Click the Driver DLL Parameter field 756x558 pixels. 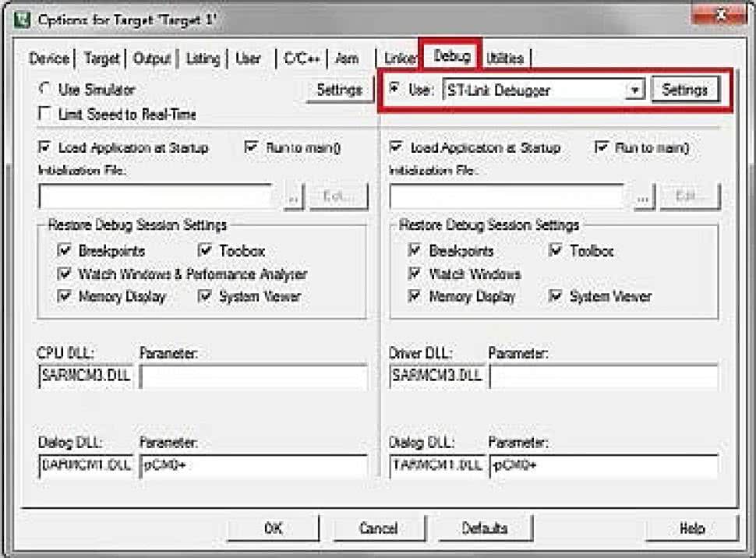pos(603,376)
